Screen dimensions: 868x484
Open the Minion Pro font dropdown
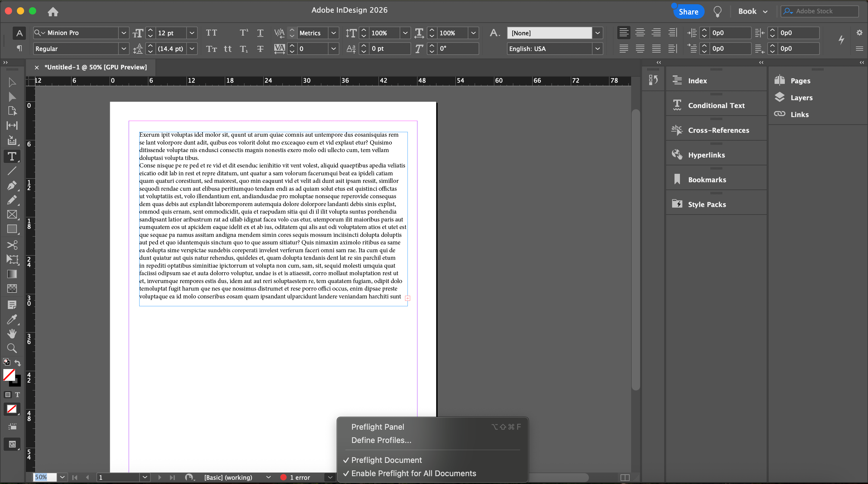pyautogui.click(x=124, y=33)
